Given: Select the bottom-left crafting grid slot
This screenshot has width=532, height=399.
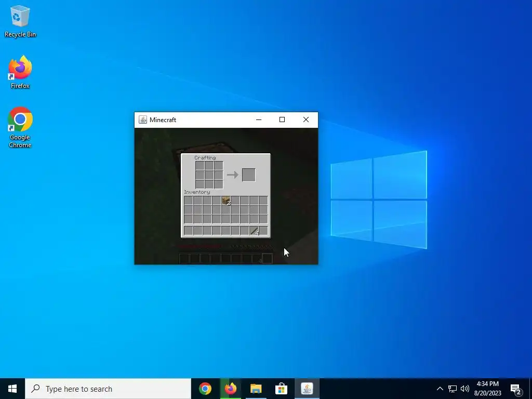Looking at the screenshot, I should (x=200, y=184).
